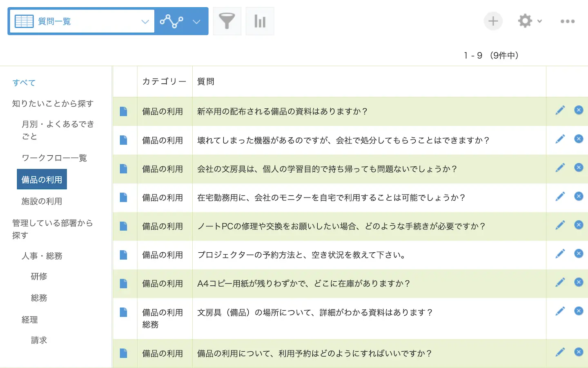
Task: Open record details for 新卒用 question row
Action: (x=123, y=112)
